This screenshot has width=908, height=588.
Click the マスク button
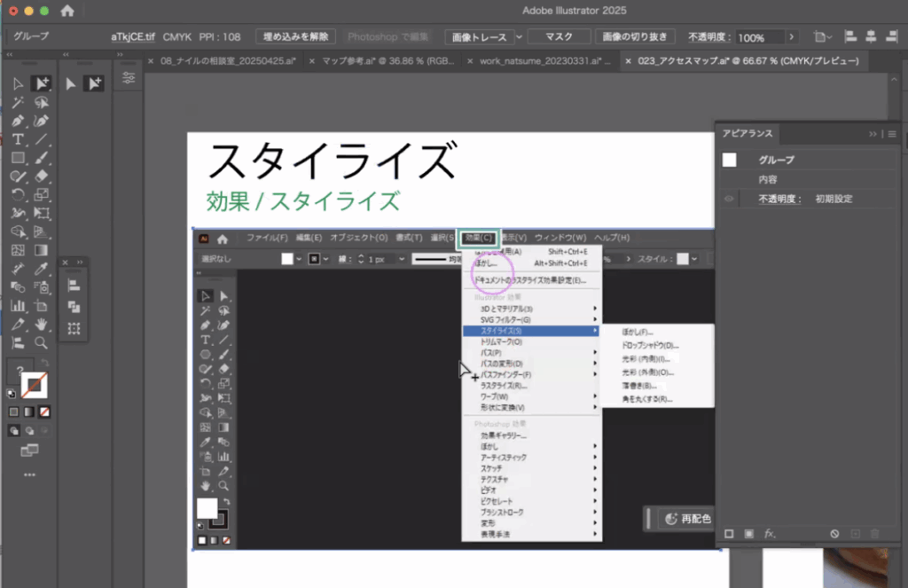[558, 37]
